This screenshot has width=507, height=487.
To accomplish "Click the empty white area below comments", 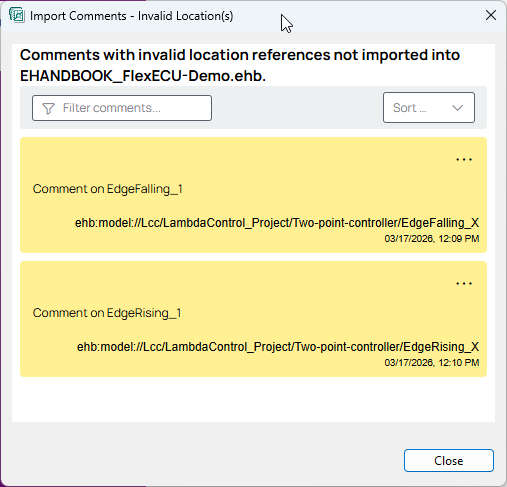I will click(253, 399).
